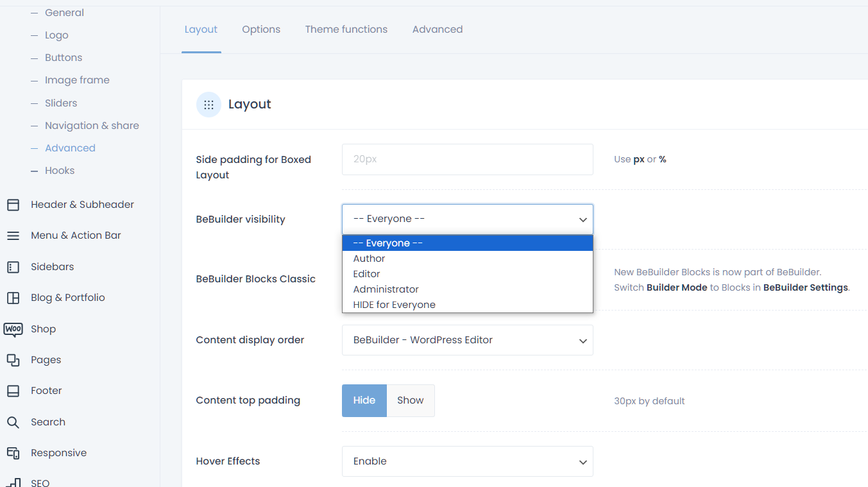
Task: Open the Hover Effects dropdown
Action: [468, 461]
